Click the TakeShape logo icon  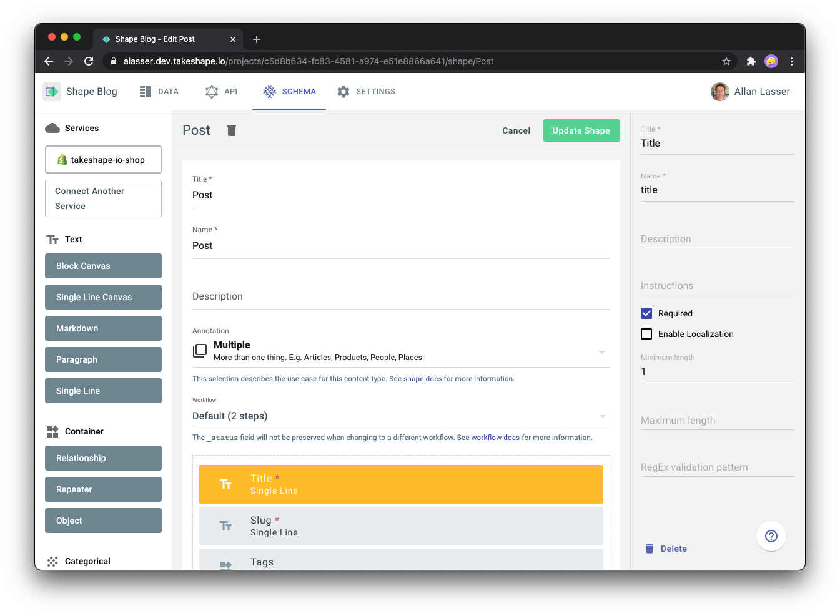point(52,92)
